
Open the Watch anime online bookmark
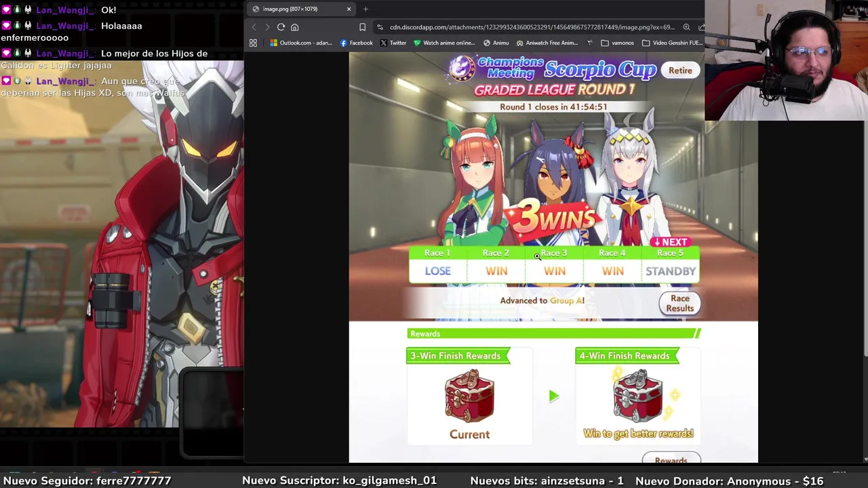[444, 43]
